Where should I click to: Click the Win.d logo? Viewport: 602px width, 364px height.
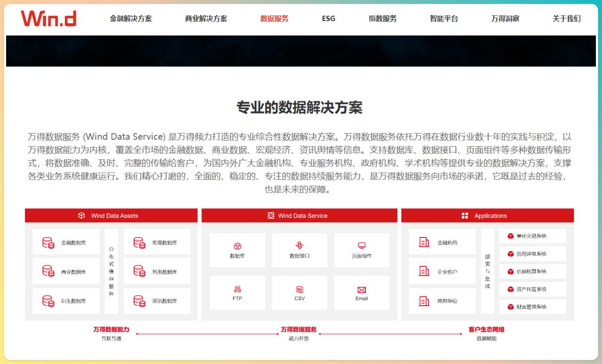click(x=48, y=18)
